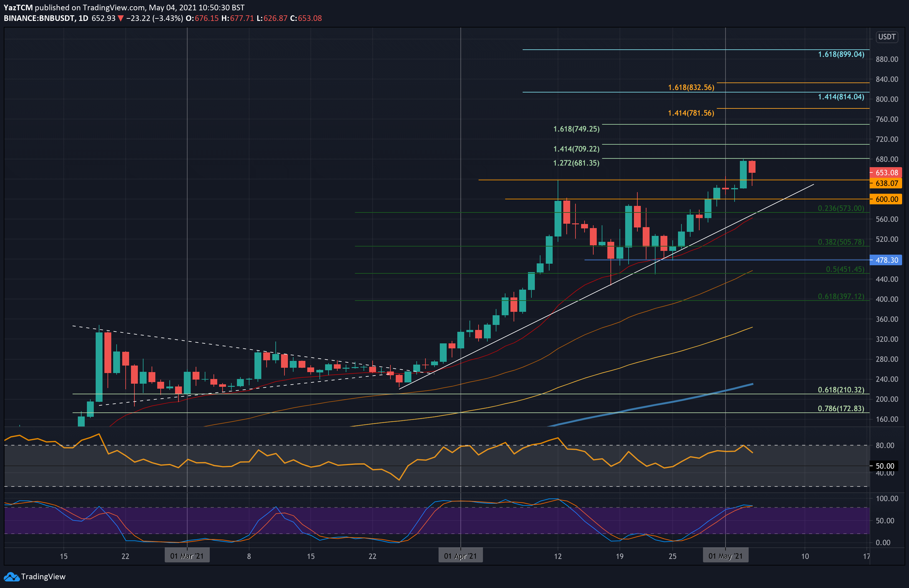Click the 1.272(681.35) Fibonacci label
Image resolution: width=909 pixels, height=588 pixels.
point(576,163)
